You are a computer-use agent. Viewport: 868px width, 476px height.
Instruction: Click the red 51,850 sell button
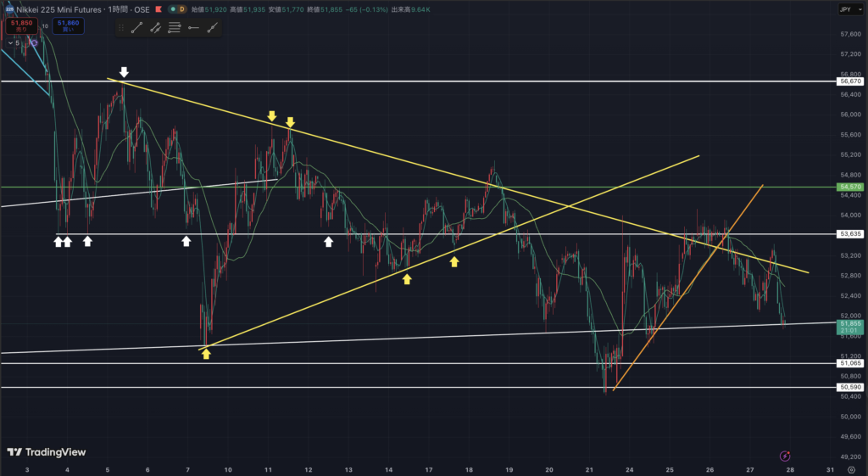coord(22,25)
